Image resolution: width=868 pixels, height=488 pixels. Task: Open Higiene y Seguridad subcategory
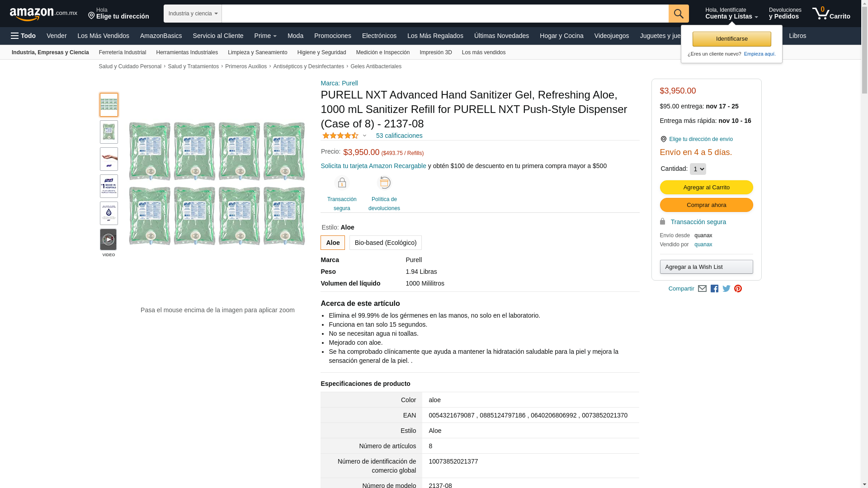(x=321, y=52)
